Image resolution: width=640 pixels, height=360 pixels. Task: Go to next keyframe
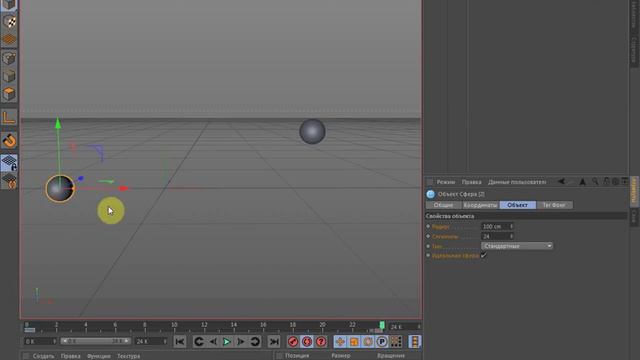point(255,342)
